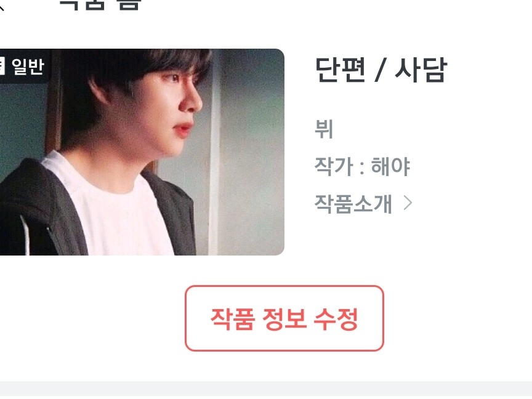Click the 작품 정보 수정 button
The height and width of the screenshot is (399, 532).
point(284,318)
